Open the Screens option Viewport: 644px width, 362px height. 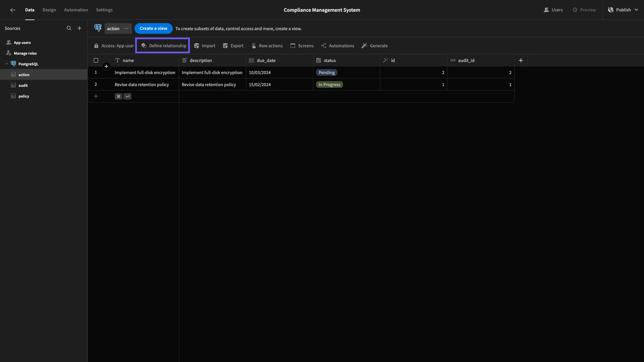[302, 46]
